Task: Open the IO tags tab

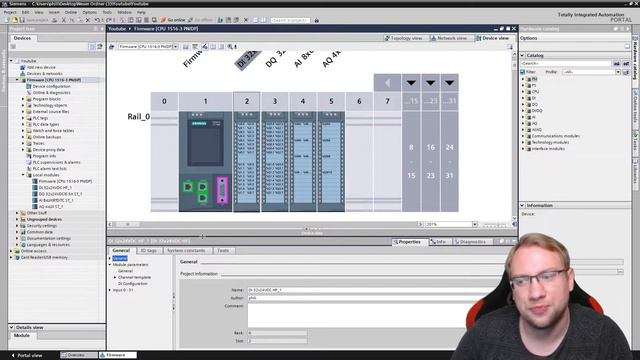Action: [148, 250]
